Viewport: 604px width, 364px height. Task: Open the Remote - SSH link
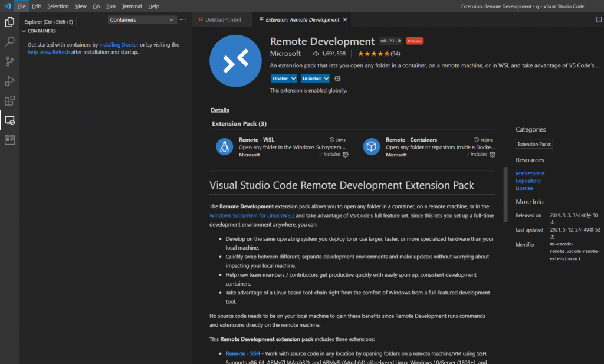pos(242,353)
